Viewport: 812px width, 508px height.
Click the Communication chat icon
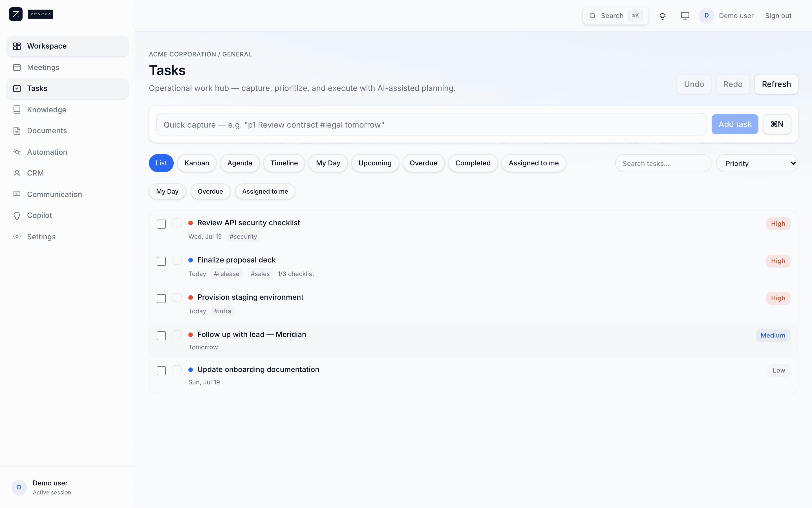click(17, 194)
